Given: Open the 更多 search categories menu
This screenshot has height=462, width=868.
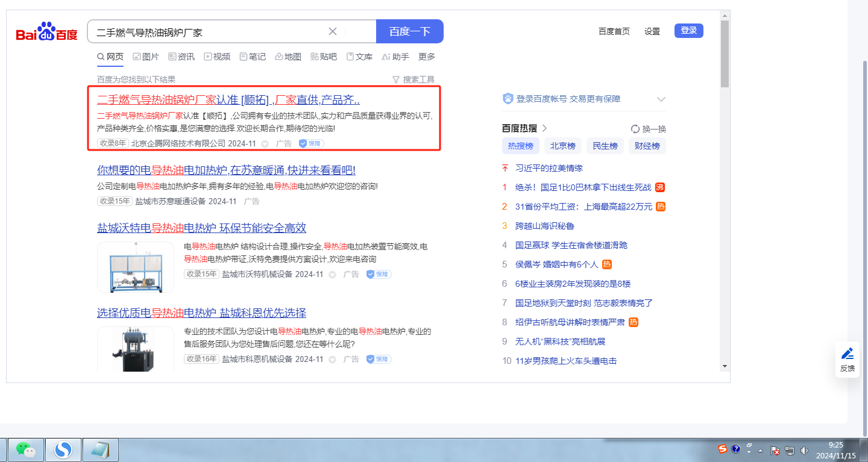Looking at the screenshot, I should click(x=426, y=57).
